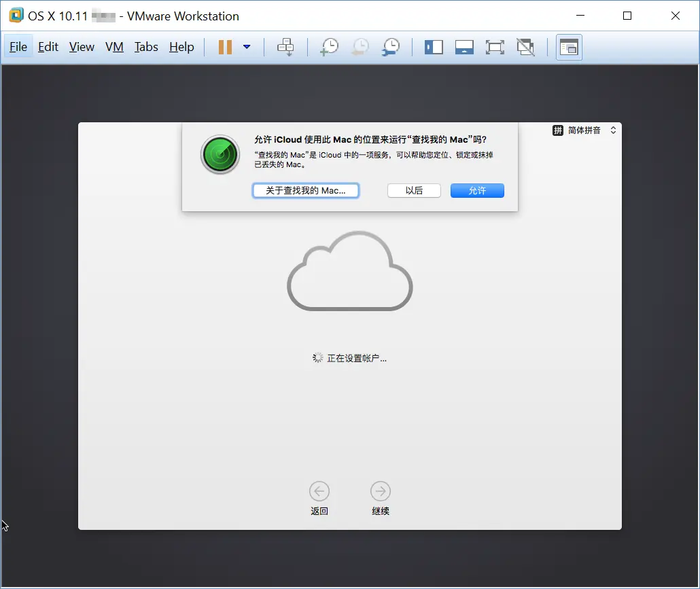The width and height of the screenshot is (700, 589).
Task: Enter full screen mode
Action: click(x=495, y=47)
